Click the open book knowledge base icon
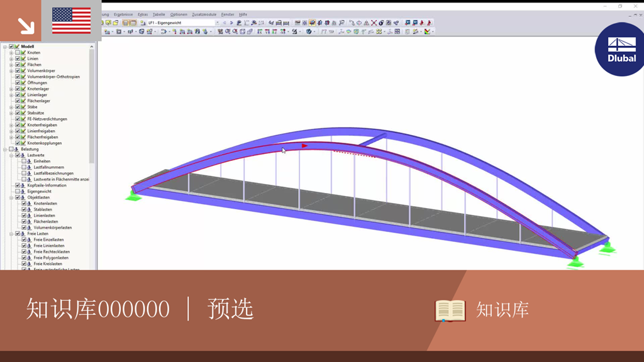Screen dimensions: 644x362 [x=450, y=310]
